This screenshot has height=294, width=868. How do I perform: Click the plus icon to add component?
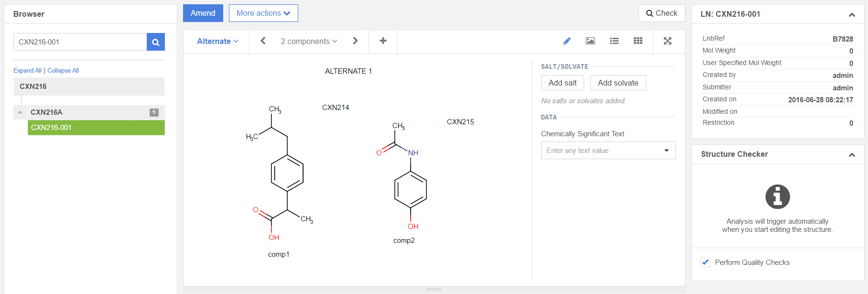pos(383,41)
